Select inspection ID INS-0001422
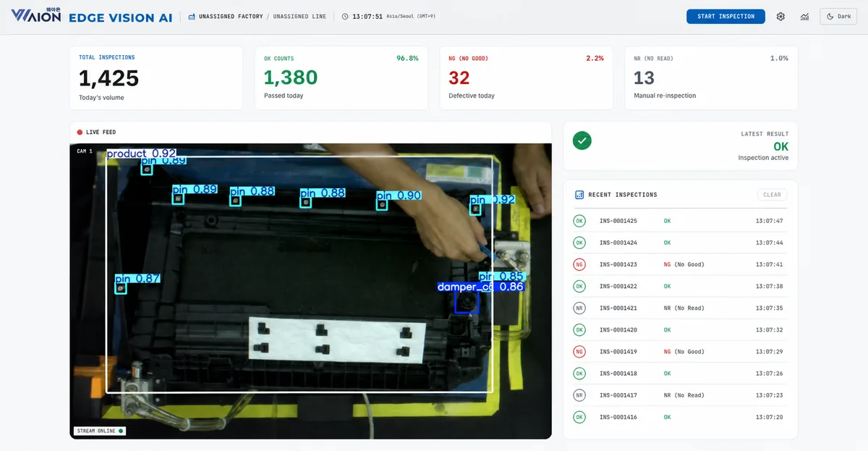The height and width of the screenshot is (451, 868). coord(618,286)
